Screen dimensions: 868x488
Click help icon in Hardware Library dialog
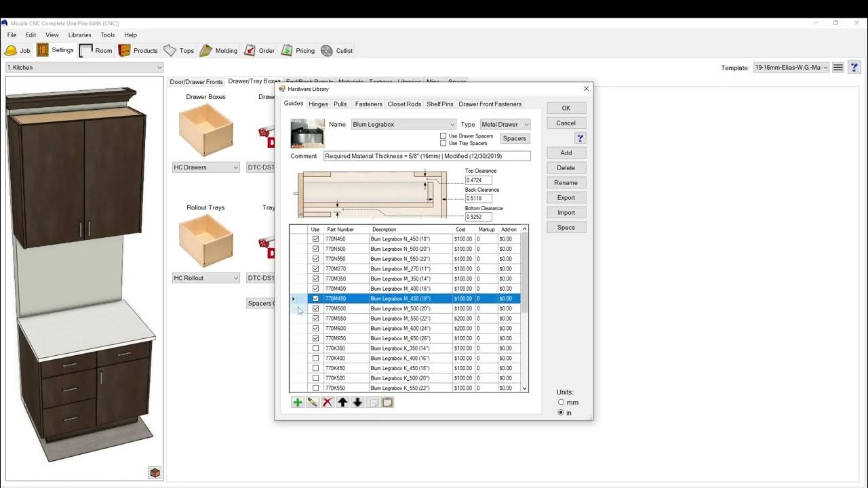580,138
